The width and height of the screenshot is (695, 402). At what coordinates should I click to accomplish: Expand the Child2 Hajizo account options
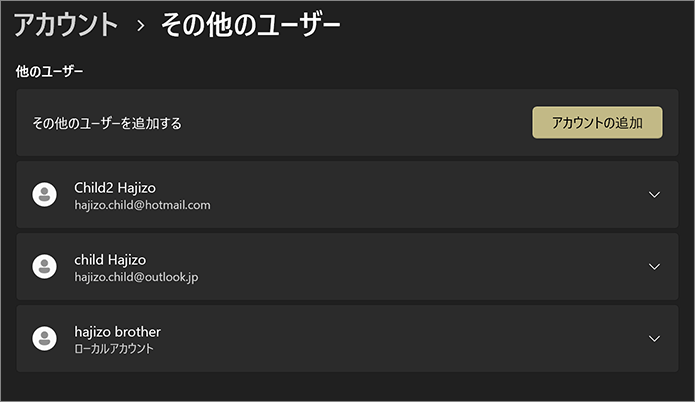[654, 195]
